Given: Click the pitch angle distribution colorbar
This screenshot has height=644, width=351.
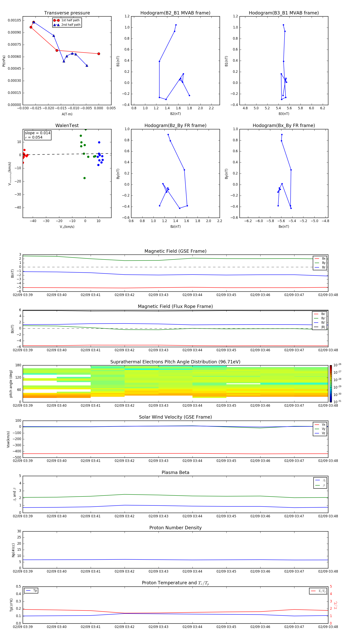Looking at the screenshot, I should (x=331, y=384).
